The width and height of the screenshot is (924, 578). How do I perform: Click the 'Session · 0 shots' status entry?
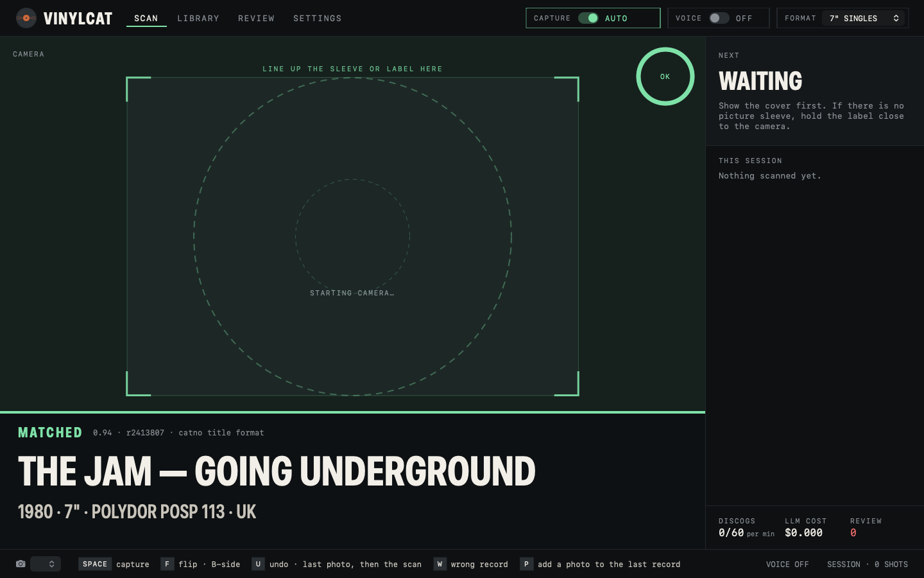tap(868, 564)
